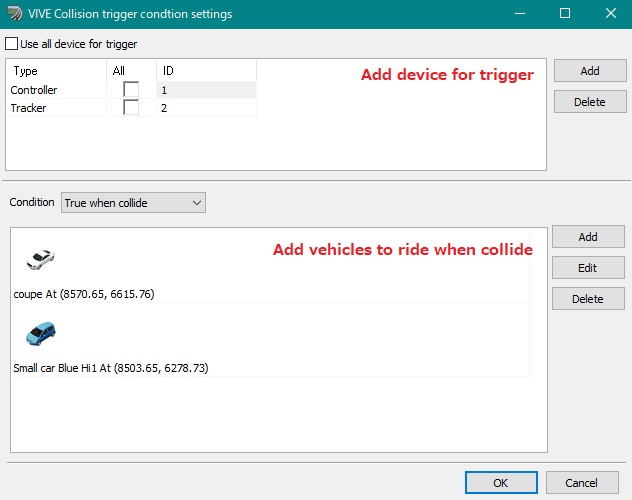Click the ID cell with value 2
632x500 pixels.
point(206,108)
